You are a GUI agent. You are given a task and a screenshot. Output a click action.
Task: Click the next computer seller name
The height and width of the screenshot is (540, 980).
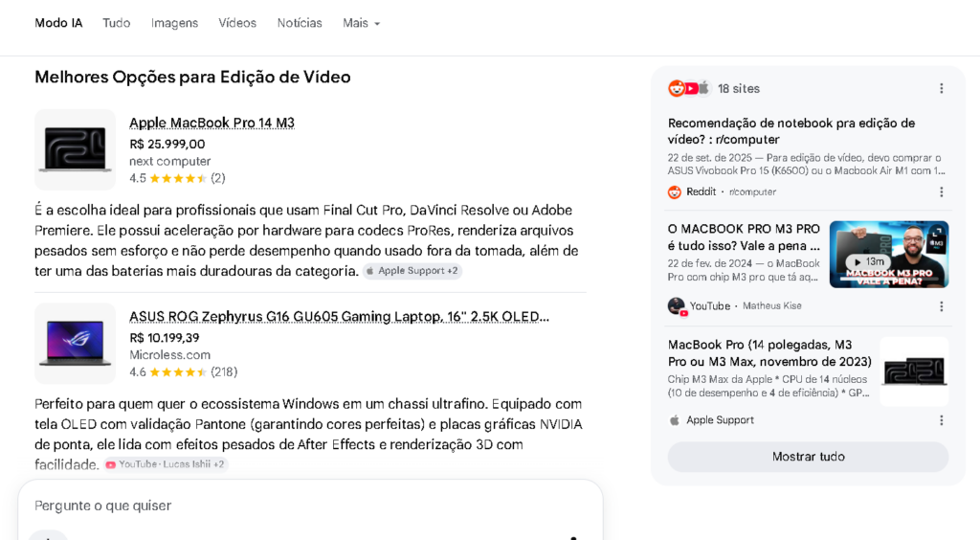170,161
